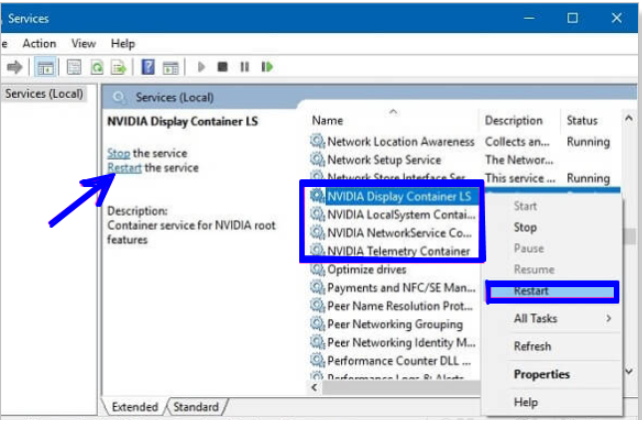Choose Properties in the context menu
The width and height of the screenshot is (643, 423).
pyautogui.click(x=541, y=374)
